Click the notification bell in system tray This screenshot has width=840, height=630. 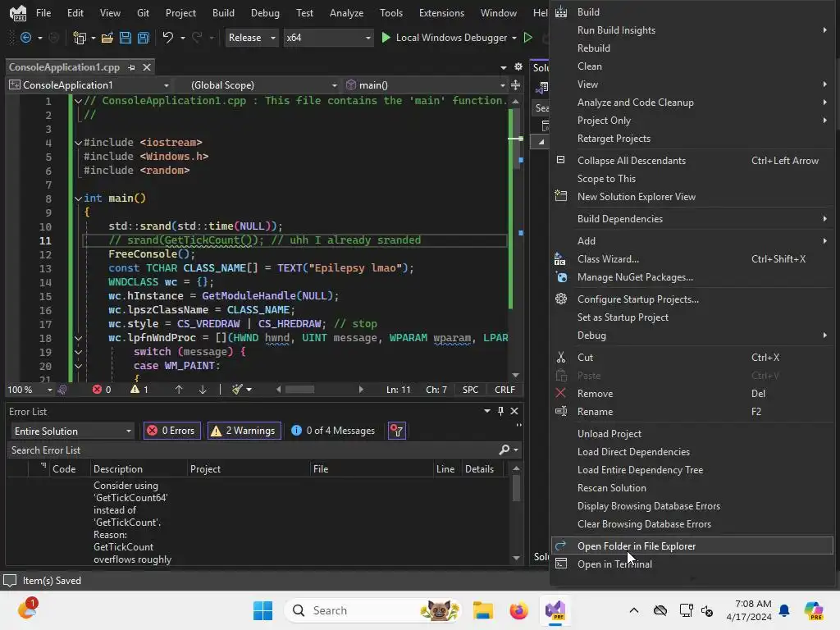click(x=784, y=610)
